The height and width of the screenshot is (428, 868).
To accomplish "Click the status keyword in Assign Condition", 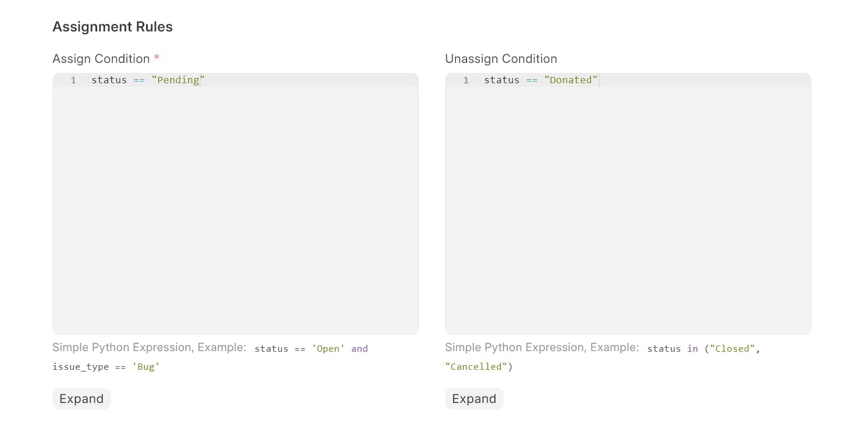I will coord(109,80).
